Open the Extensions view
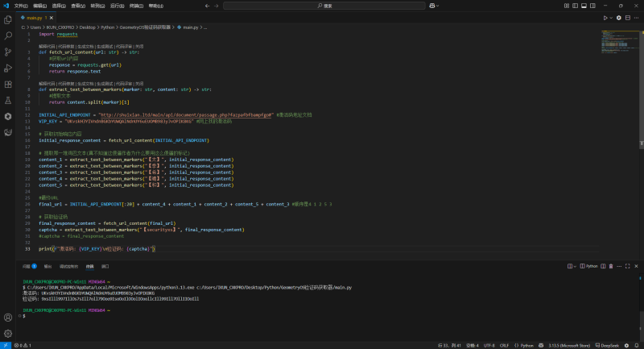Image resolution: width=644 pixels, height=349 pixels. coord(8,84)
